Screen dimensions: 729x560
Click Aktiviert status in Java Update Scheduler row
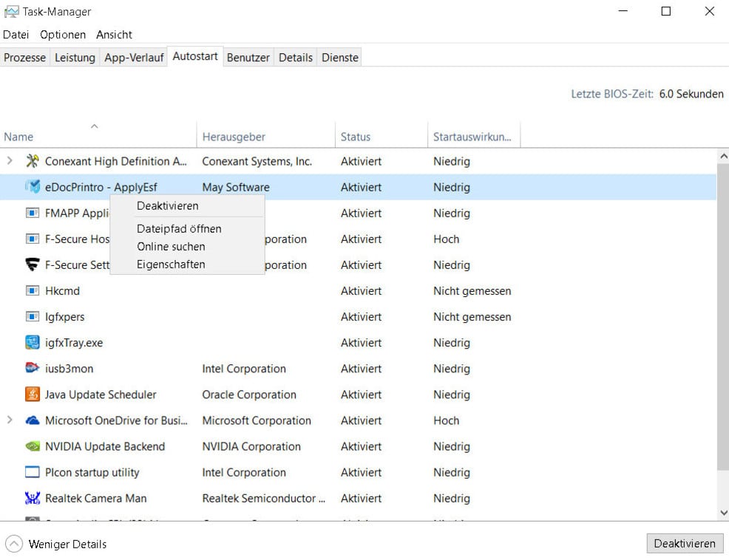point(361,395)
